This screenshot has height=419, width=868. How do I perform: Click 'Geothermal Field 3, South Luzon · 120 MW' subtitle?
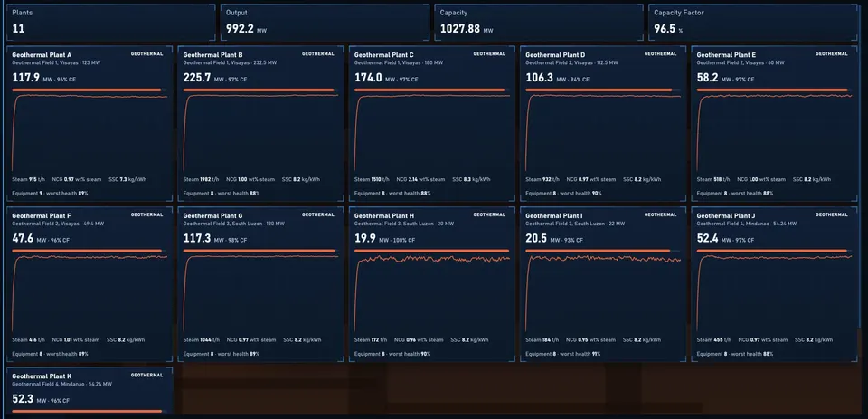[234, 224]
